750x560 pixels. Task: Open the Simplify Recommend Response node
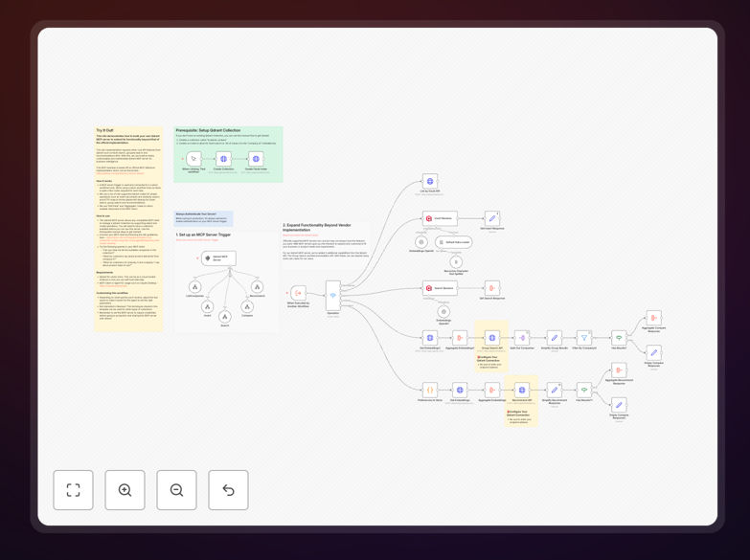tap(555, 391)
